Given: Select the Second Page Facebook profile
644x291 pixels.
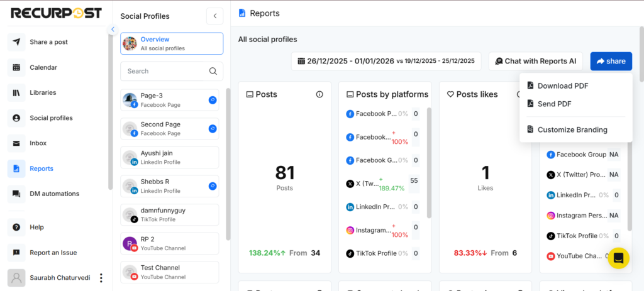Looking at the screenshot, I should click(x=170, y=129).
